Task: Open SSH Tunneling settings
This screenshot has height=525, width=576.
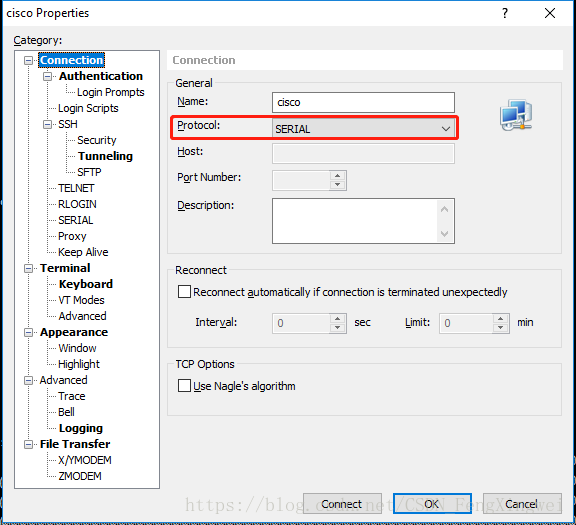Action: (x=105, y=156)
